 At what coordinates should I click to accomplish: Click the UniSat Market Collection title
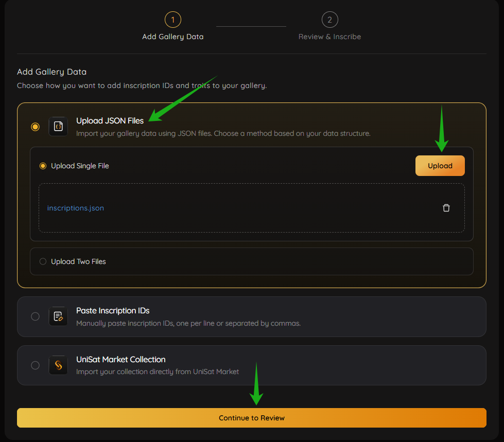click(x=120, y=360)
